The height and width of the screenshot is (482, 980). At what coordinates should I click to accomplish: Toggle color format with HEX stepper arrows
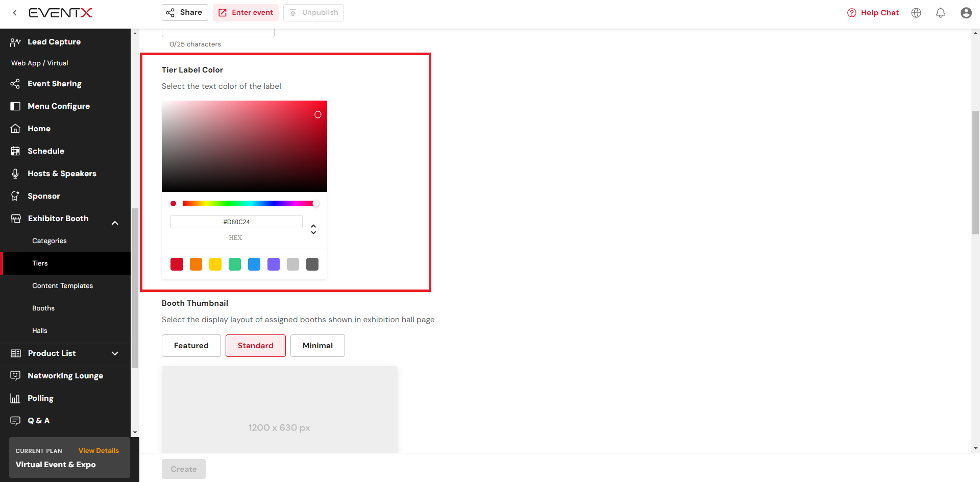[x=313, y=229]
